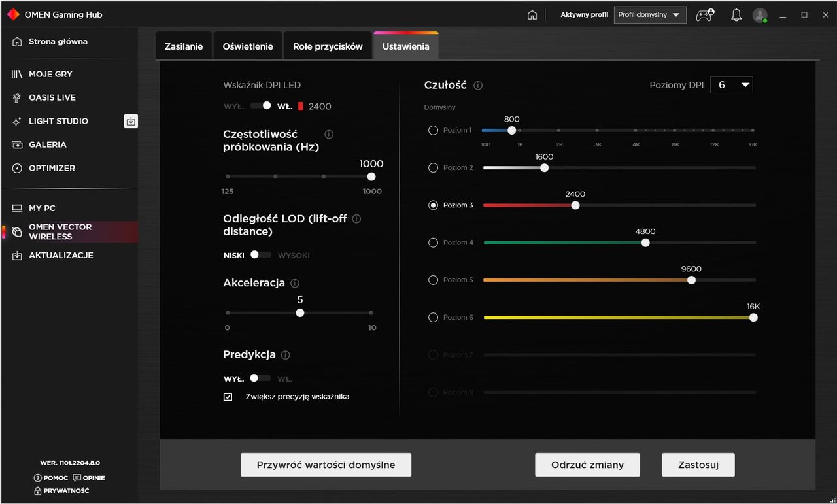This screenshot has width=837, height=504.
Task: Click the Light Studio download icon
Action: (131, 121)
